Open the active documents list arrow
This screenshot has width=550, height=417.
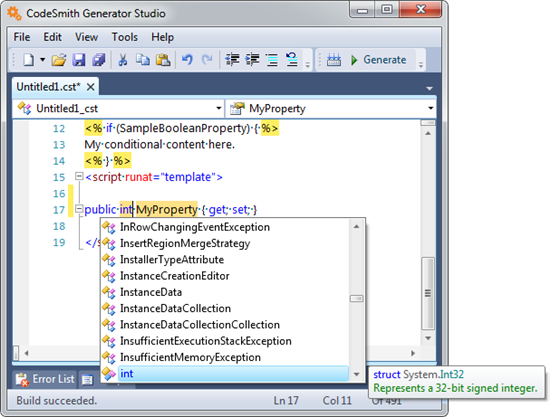point(429,89)
